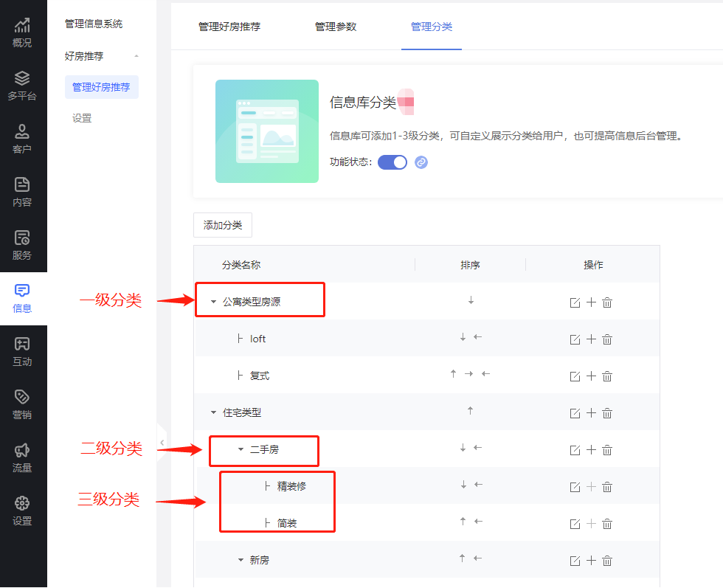Delete the 精装修 category

pos(607,487)
